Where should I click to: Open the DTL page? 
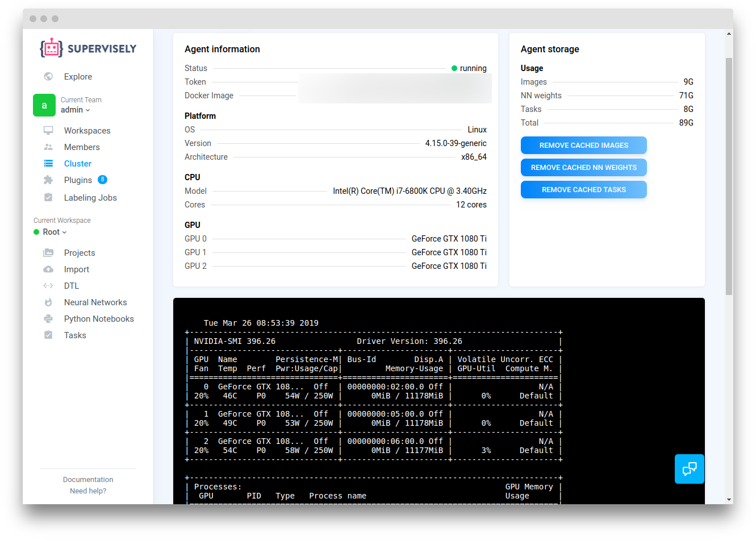[x=72, y=286]
